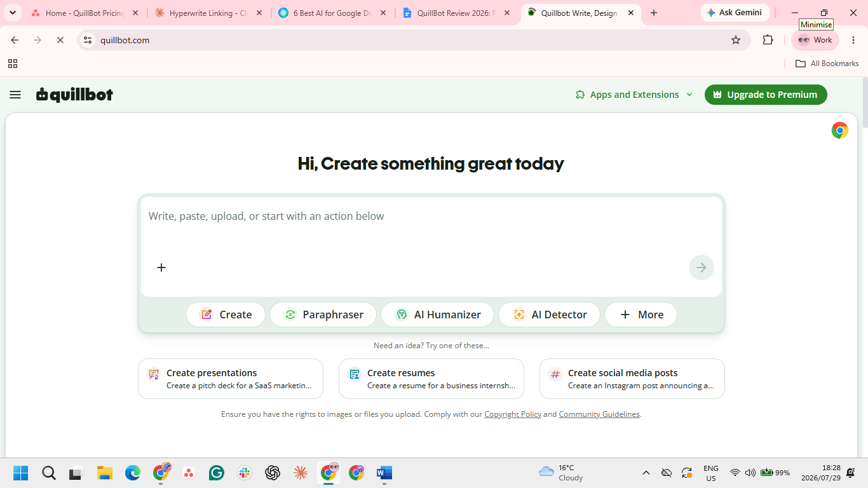Expand the Apps and Extensions dropdown
The height and width of the screenshot is (488, 868).
[634, 95]
